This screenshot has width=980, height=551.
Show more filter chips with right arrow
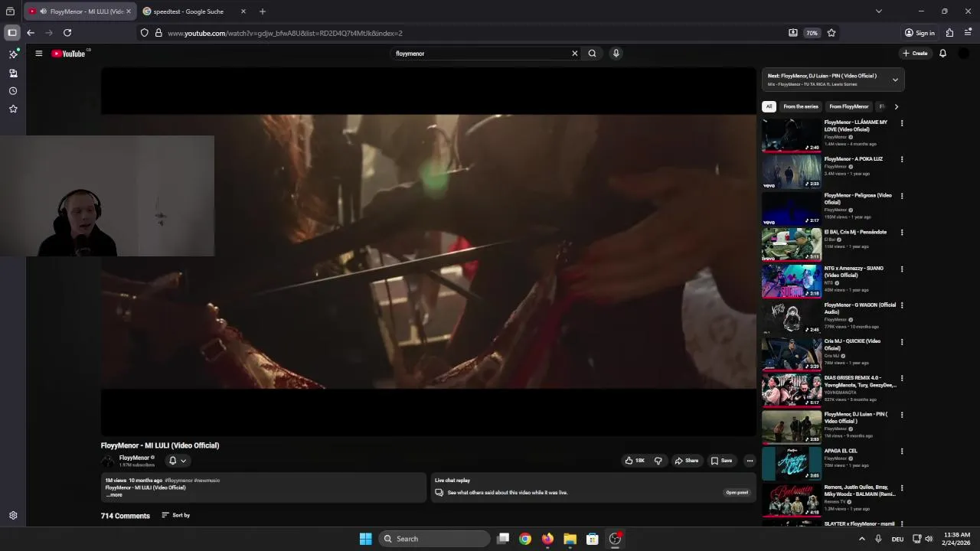point(897,106)
